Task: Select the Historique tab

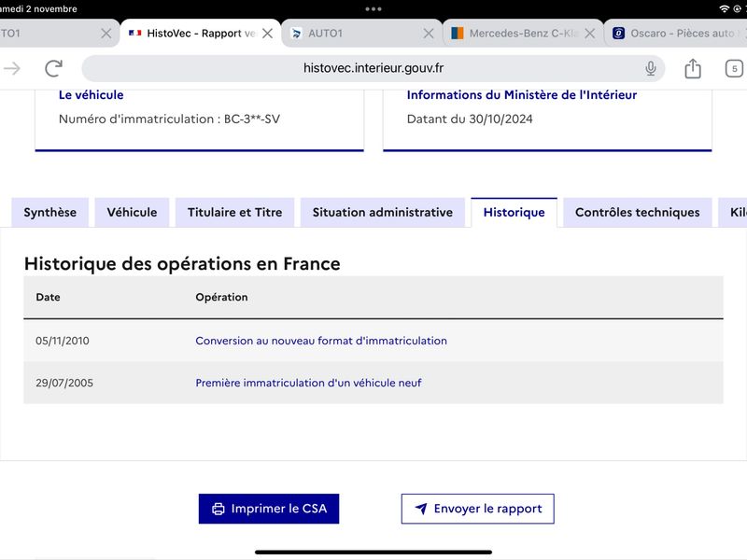Action: (x=514, y=213)
